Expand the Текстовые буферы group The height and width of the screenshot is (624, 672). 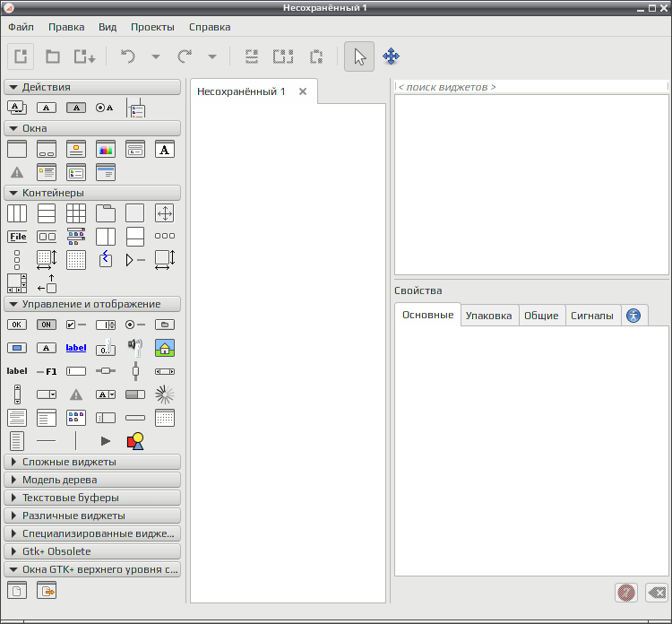click(92, 498)
